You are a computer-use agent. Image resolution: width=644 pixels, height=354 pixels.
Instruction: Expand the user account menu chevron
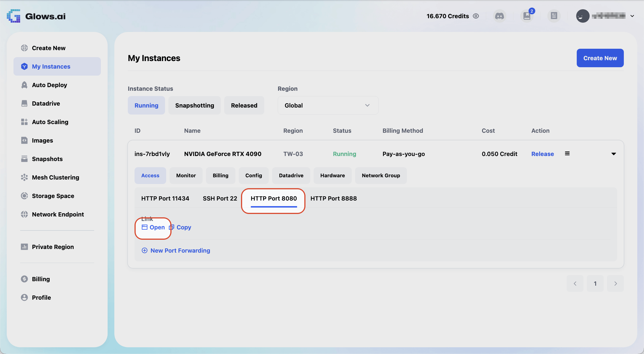[632, 16]
